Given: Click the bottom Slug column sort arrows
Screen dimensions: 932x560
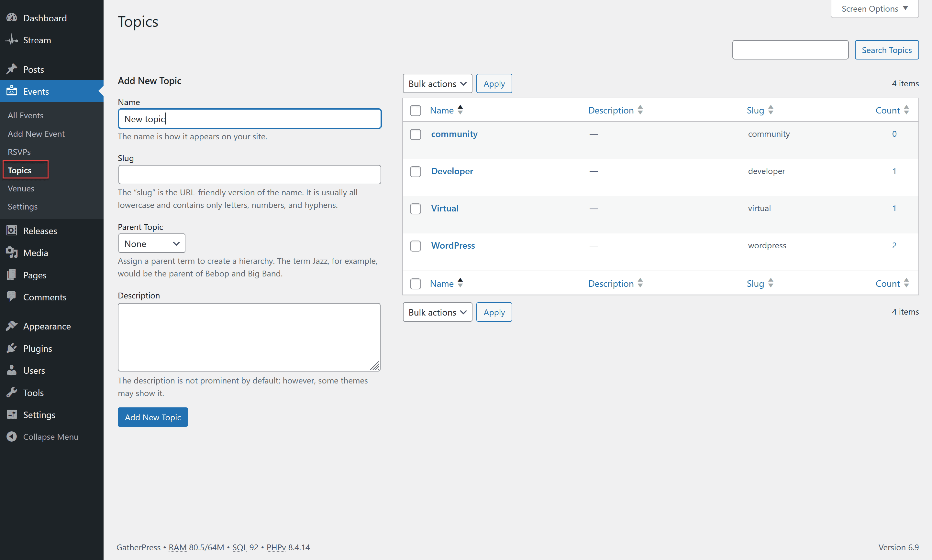Looking at the screenshot, I should click(x=771, y=283).
